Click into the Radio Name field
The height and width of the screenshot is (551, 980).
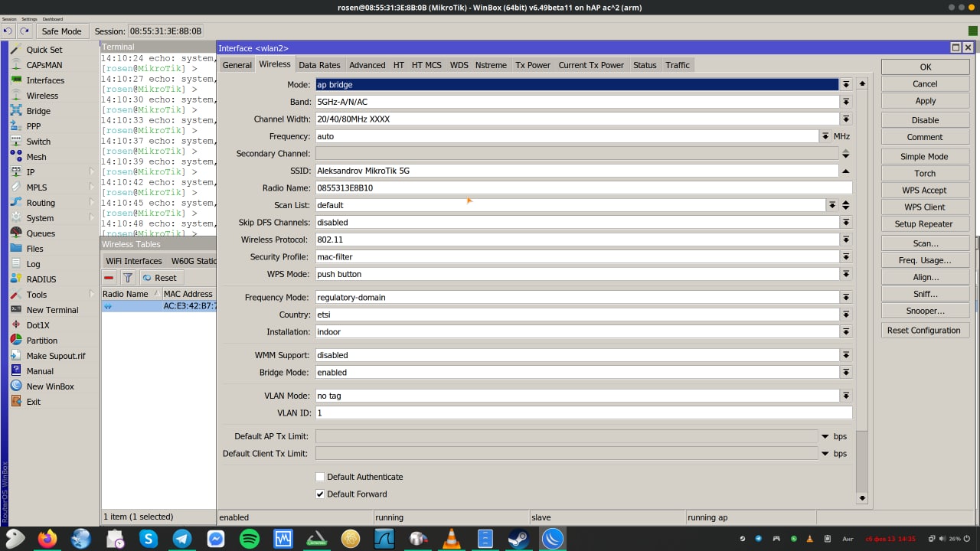click(x=583, y=187)
